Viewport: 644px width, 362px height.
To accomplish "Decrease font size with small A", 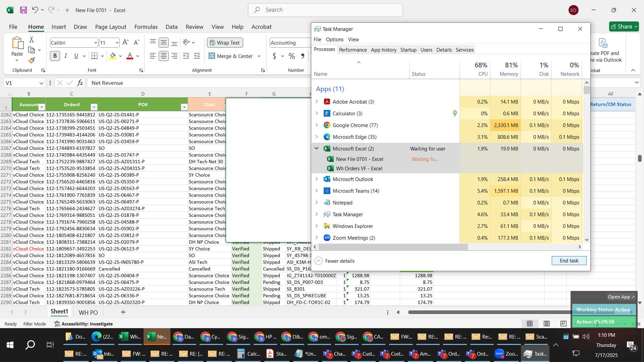I will (x=136, y=43).
